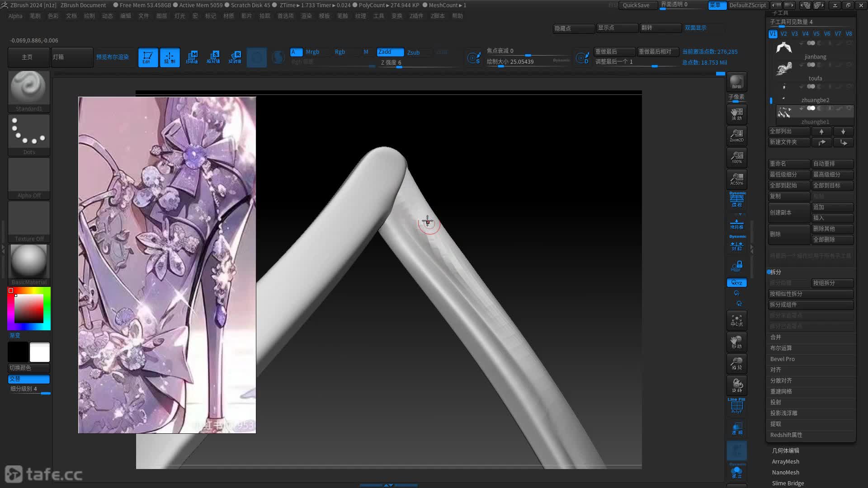The width and height of the screenshot is (868, 488).
Task: Click the Zoom2D icon
Action: [x=736, y=136]
